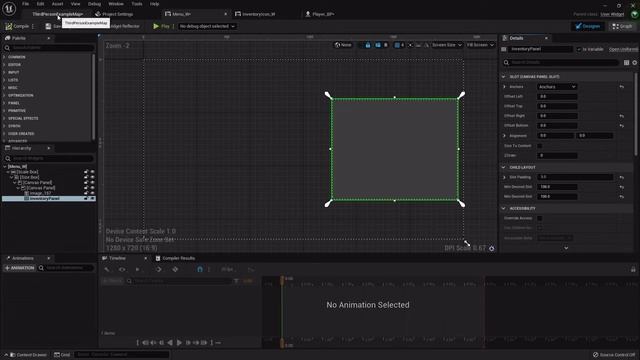
Task: Switch to Project Settings tab
Action: (x=118, y=14)
